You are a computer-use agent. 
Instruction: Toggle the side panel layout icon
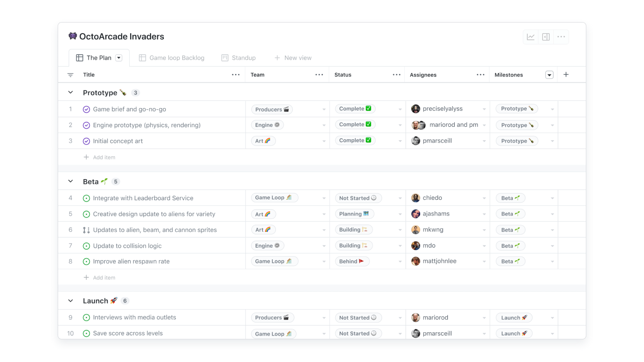[545, 36]
